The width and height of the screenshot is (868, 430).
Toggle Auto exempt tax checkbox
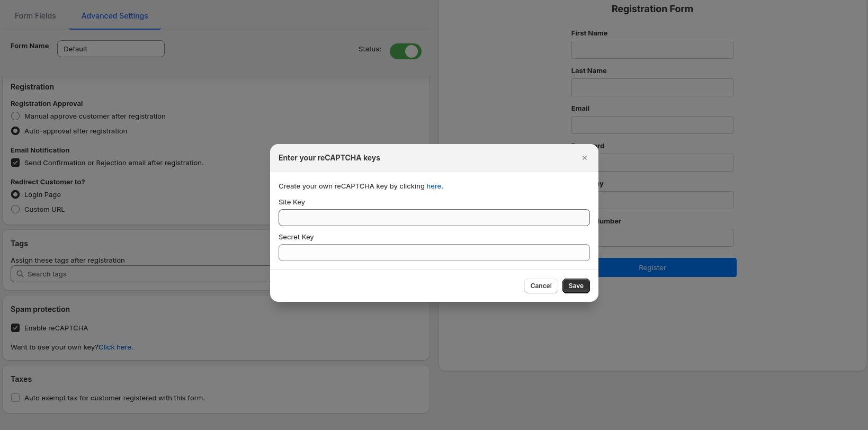click(x=15, y=398)
